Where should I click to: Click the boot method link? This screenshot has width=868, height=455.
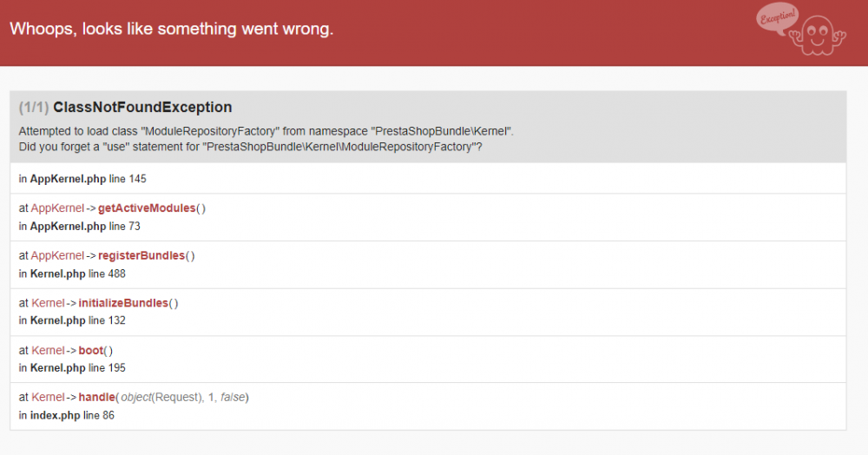point(91,351)
